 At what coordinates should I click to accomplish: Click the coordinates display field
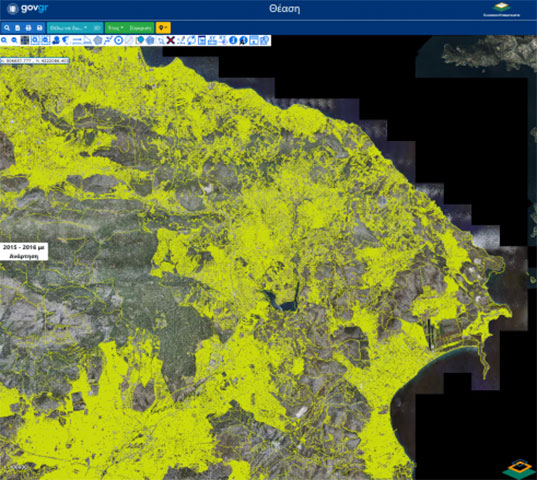click(35, 61)
